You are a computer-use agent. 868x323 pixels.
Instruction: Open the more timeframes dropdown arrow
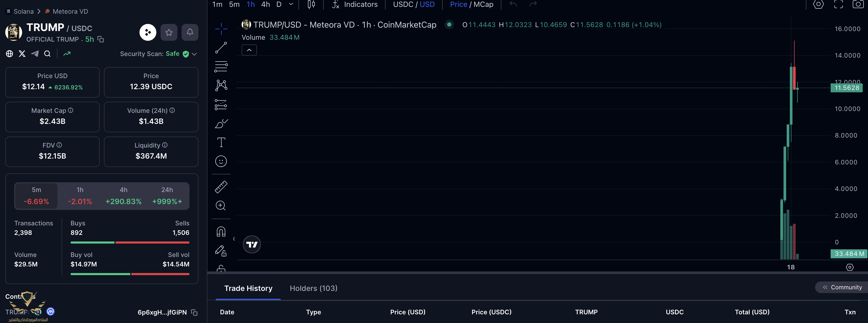click(291, 4)
